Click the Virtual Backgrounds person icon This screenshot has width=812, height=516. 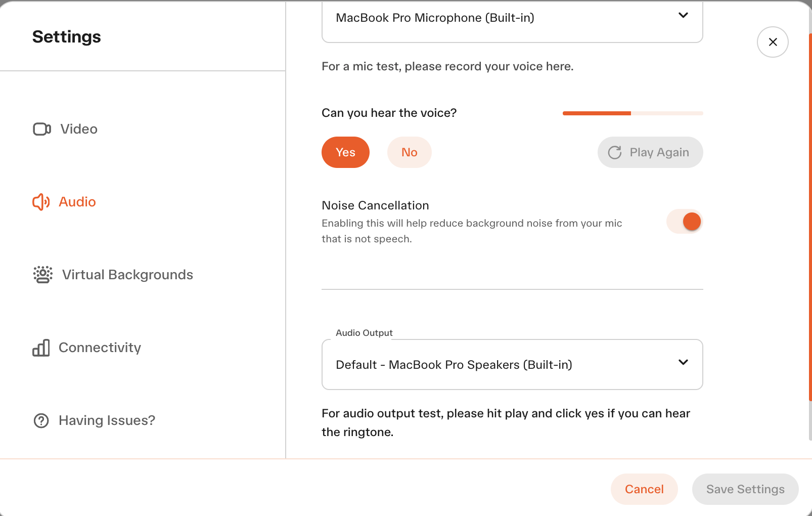43,275
